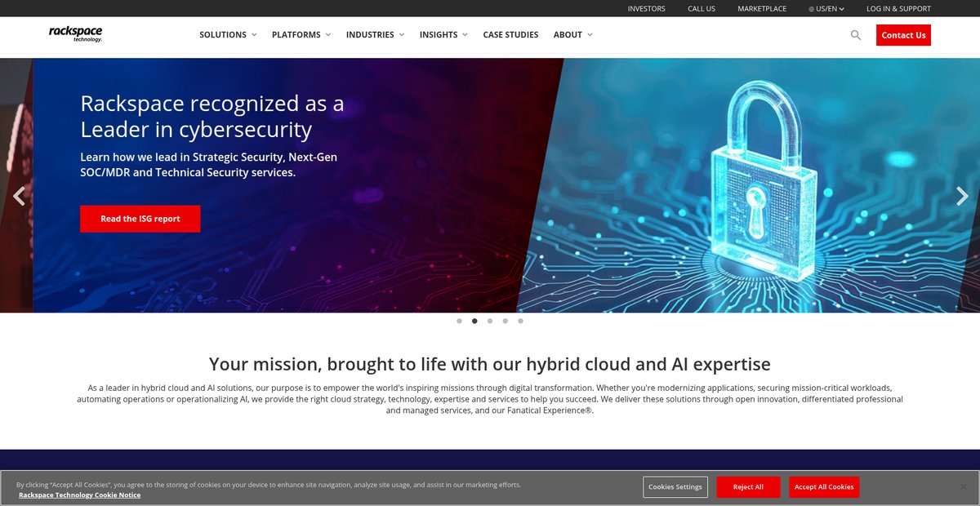Select the first carousel dot
Viewport: 980px width, 506px height.
pyautogui.click(x=459, y=321)
